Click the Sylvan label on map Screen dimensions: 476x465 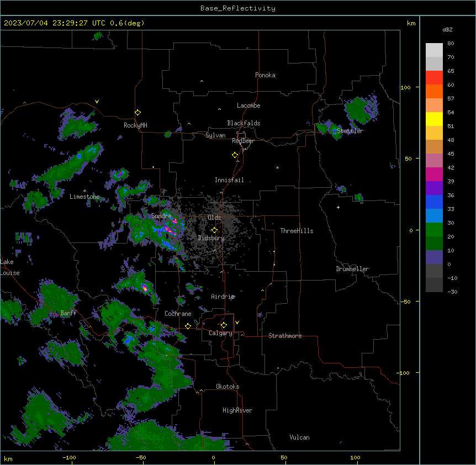pyautogui.click(x=215, y=135)
